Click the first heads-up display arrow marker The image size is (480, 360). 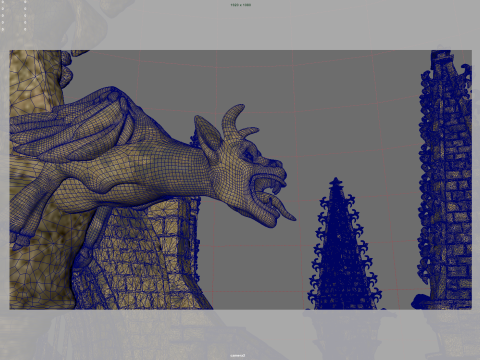point(3,2)
